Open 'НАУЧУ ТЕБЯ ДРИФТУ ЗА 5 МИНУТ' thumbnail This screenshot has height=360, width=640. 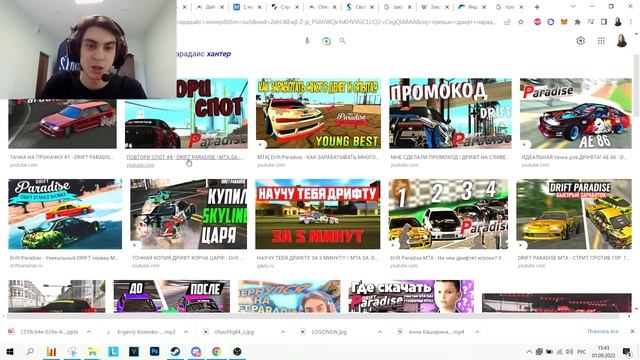[318, 214]
